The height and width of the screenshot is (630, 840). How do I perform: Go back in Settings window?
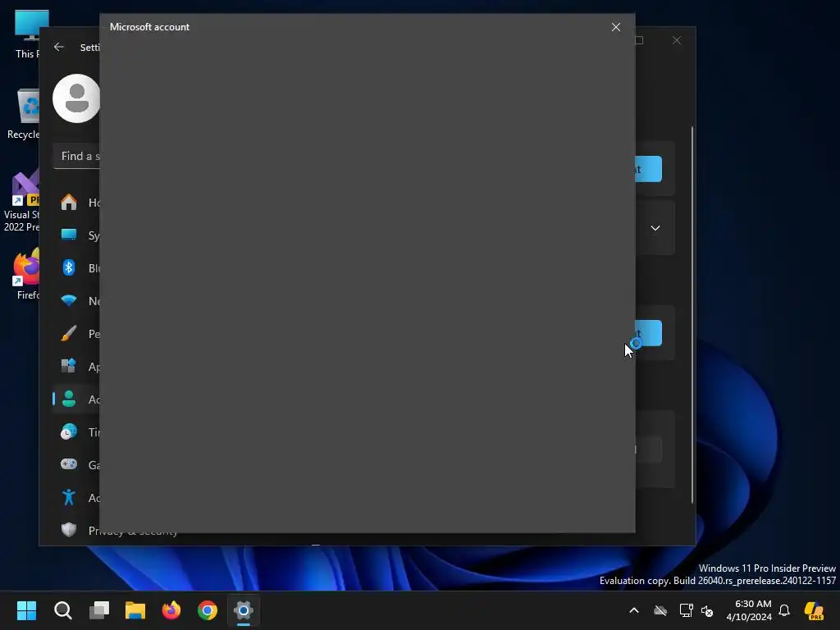click(59, 47)
